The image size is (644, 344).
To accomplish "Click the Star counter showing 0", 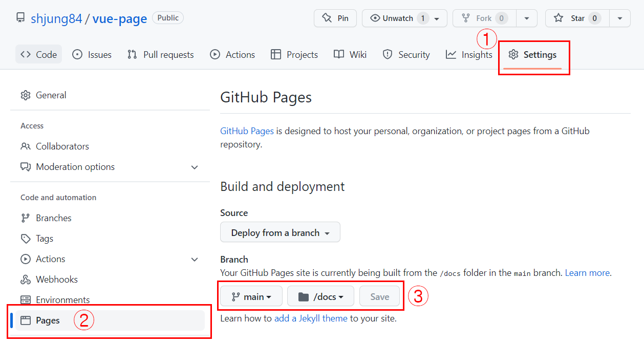I will pos(594,18).
